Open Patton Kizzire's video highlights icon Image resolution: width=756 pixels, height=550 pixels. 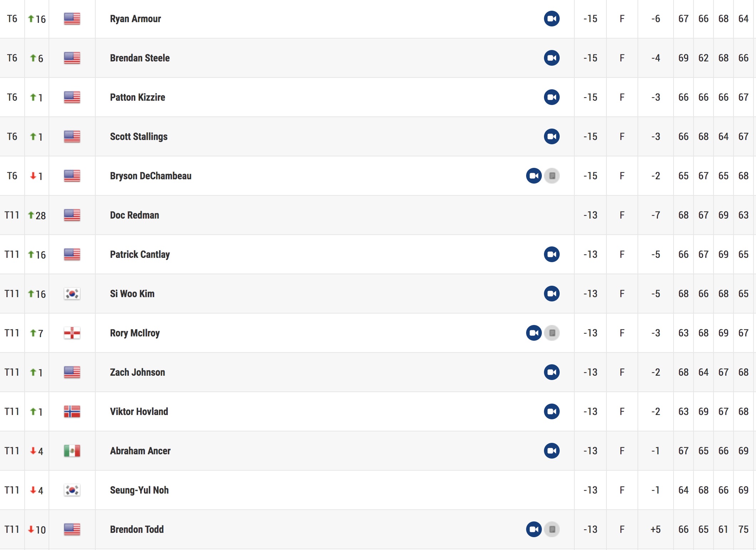click(551, 97)
